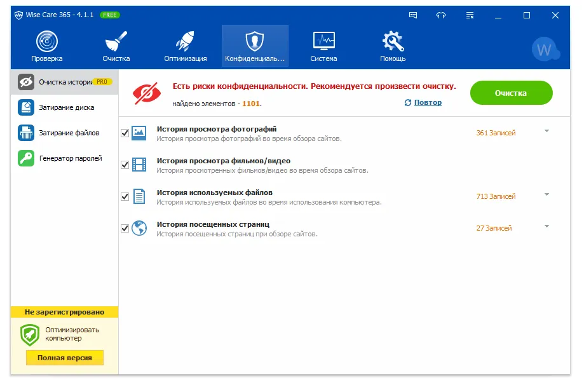Click the Не зарегистрировано banner

click(64, 312)
